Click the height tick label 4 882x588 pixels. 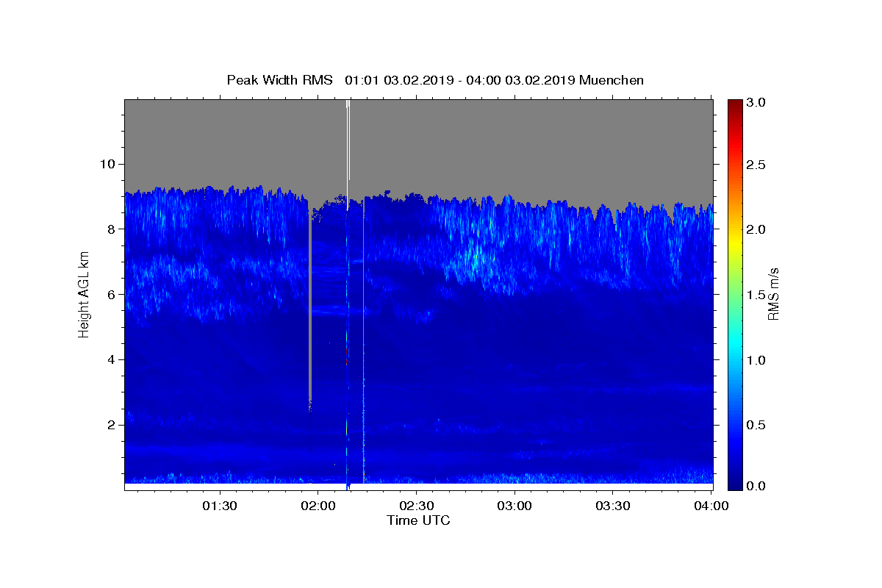coord(113,359)
